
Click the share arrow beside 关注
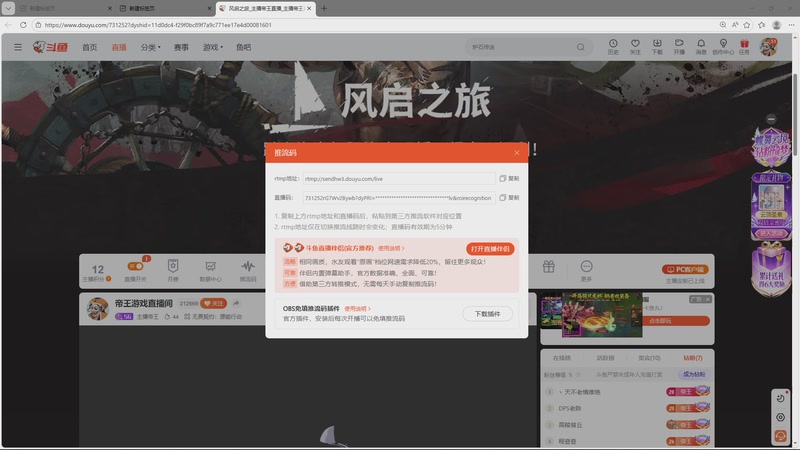[236, 303]
